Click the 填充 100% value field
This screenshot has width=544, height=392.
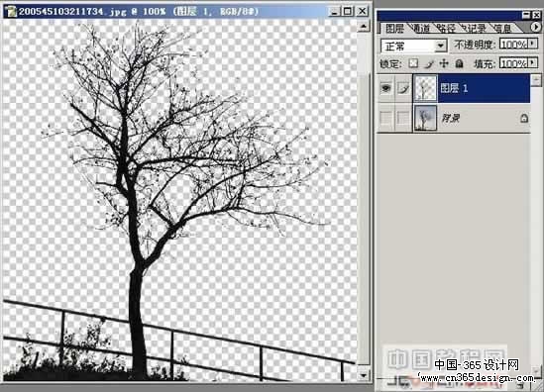[514, 63]
